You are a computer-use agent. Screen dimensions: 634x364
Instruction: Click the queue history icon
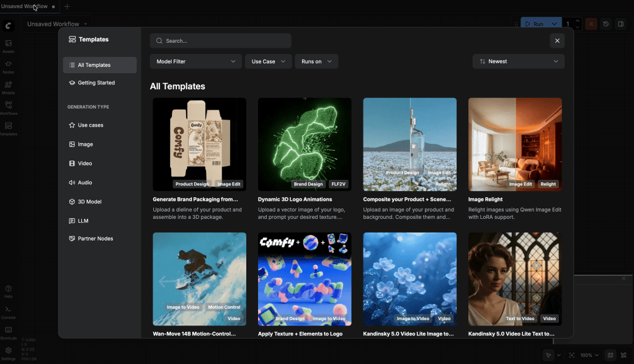[606, 24]
